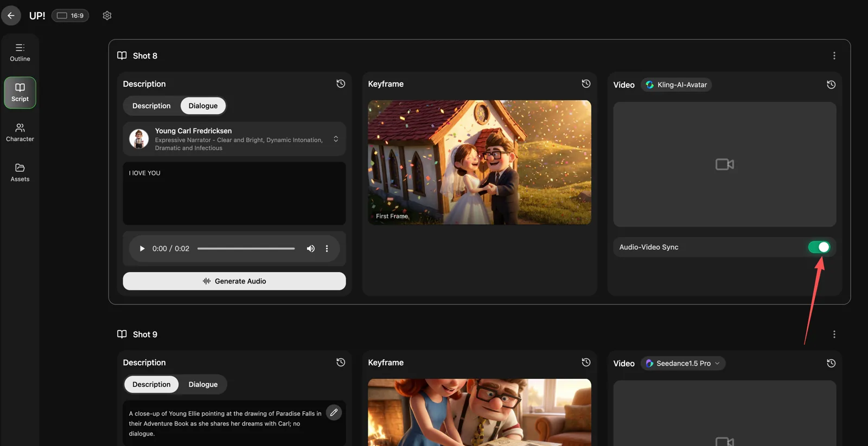Open Shot 8 description history

[341, 84]
